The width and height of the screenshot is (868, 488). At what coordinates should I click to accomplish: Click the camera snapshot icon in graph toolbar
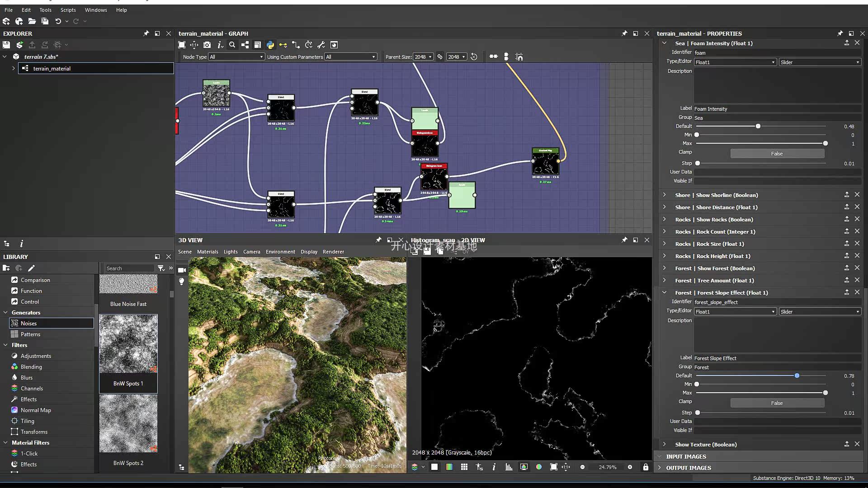click(x=207, y=45)
